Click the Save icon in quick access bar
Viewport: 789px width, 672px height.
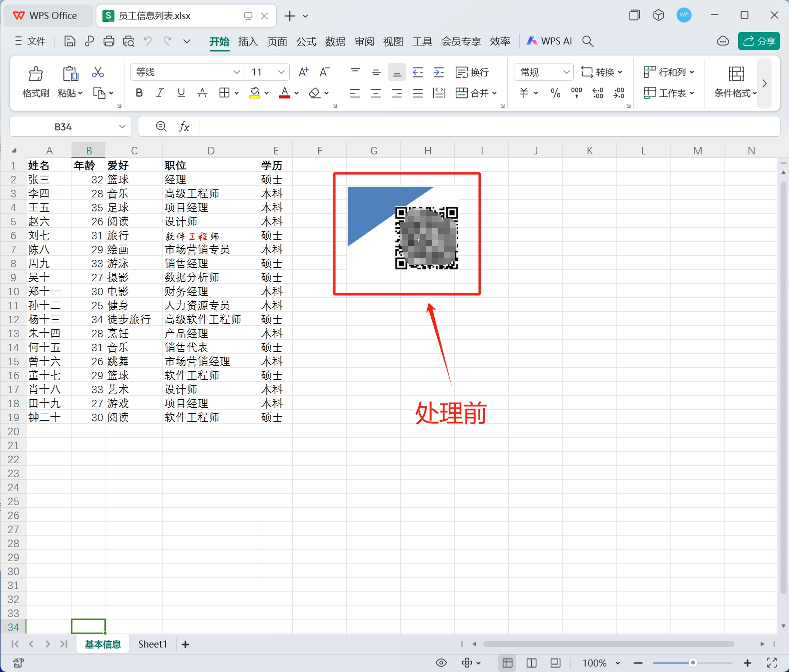coord(70,41)
